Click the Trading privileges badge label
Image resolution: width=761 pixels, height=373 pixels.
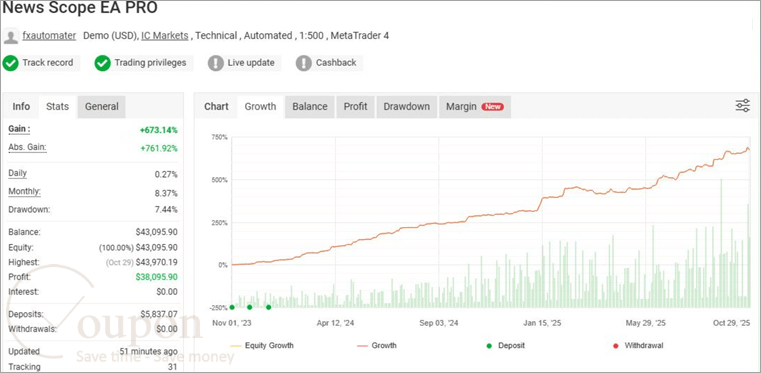(x=150, y=63)
